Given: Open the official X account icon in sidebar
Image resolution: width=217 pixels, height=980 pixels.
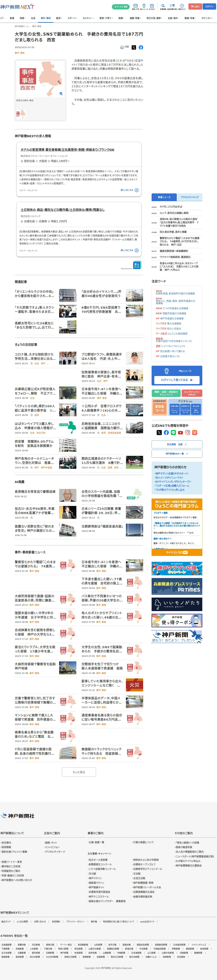Looking at the screenshot, I should click(x=159, y=433).
